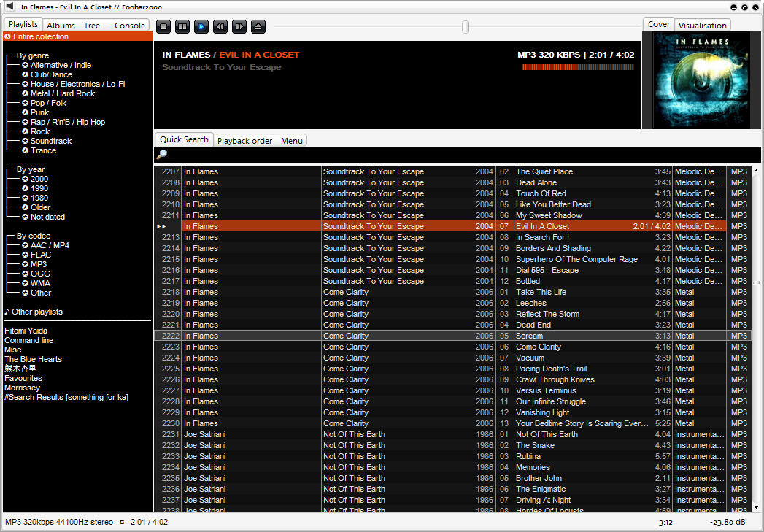Select the Soundtrack genre playlist
The image size is (764, 532).
click(51, 141)
